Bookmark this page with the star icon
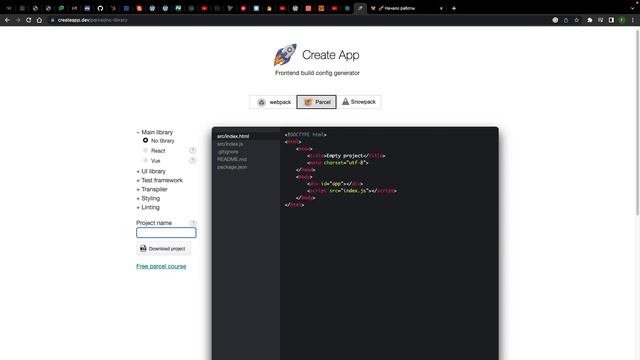The image size is (640, 360). point(576,20)
